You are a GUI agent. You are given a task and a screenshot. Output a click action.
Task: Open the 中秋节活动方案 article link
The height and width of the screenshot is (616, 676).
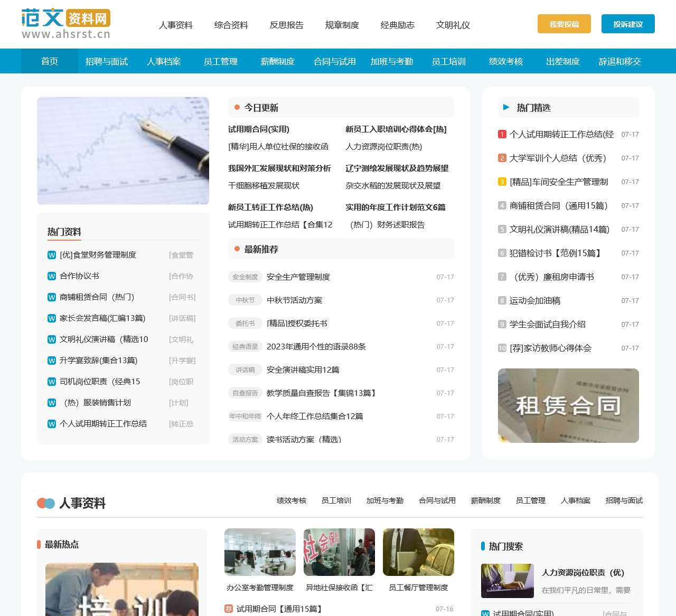pos(294,300)
